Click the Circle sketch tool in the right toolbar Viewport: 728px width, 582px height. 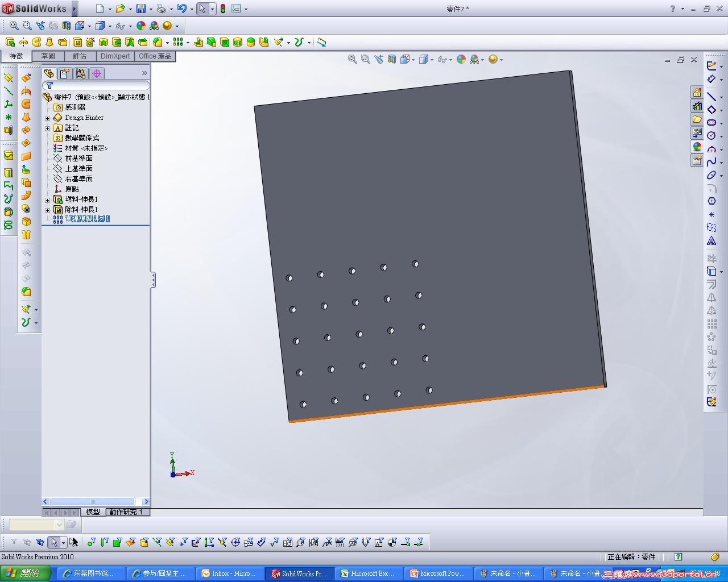(712, 135)
